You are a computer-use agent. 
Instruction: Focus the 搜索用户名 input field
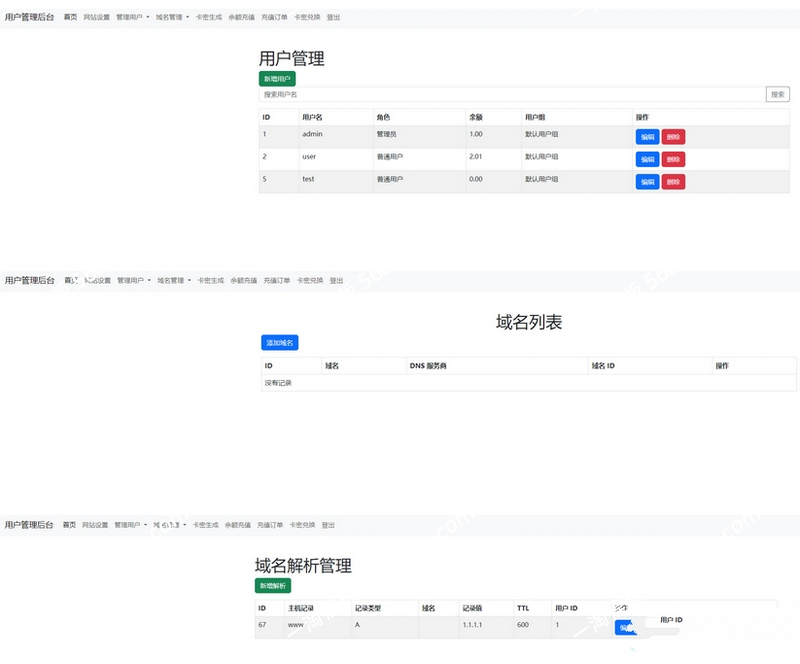(x=510, y=95)
